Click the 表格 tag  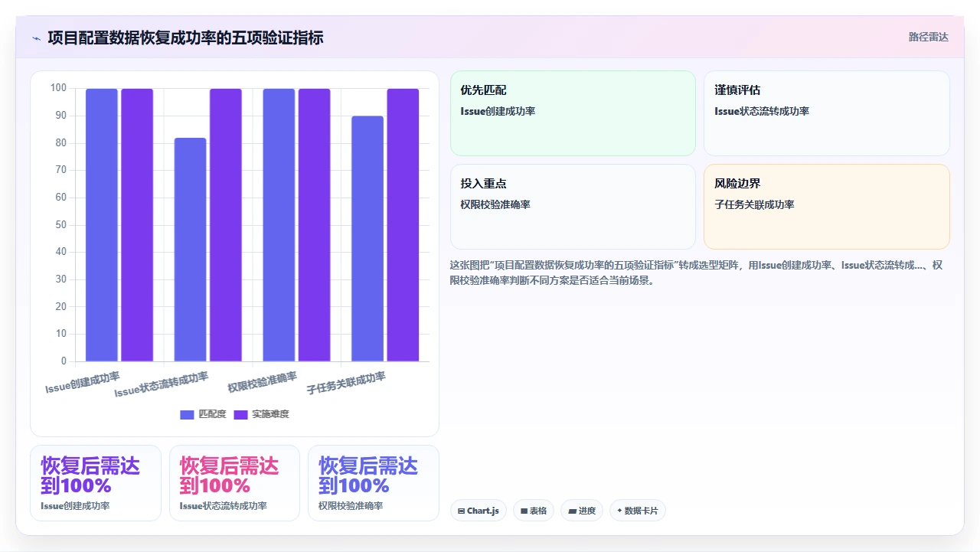pyautogui.click(x=534, y=511)
